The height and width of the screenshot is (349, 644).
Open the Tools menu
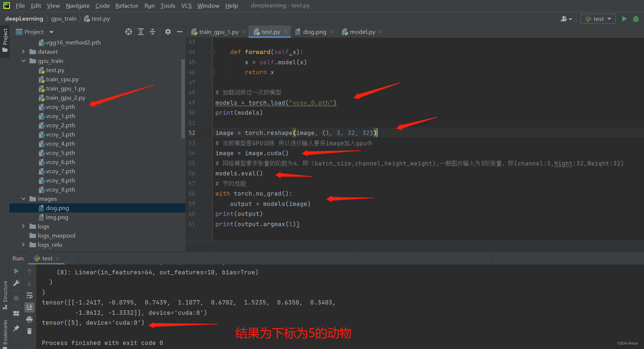(168, 6)
